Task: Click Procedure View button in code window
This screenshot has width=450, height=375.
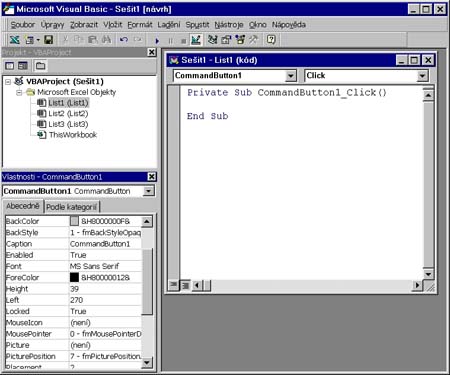Action: 173,285
